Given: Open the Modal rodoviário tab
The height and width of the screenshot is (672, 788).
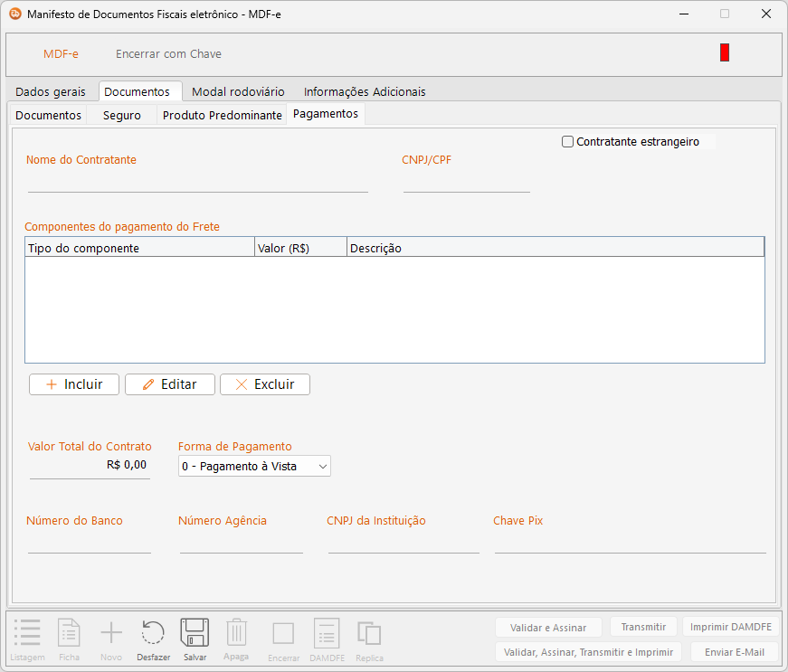Looking at the screenshot, I should 238,91.
